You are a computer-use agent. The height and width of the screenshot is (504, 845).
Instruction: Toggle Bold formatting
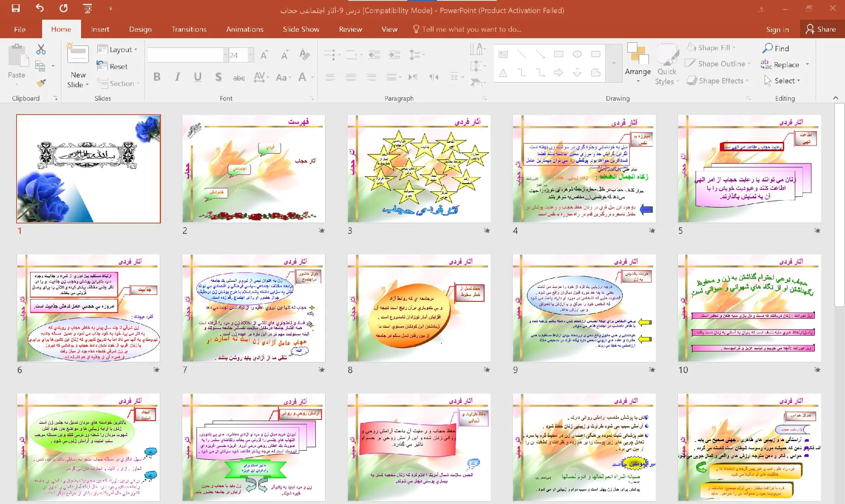click(x=157, y=77)
